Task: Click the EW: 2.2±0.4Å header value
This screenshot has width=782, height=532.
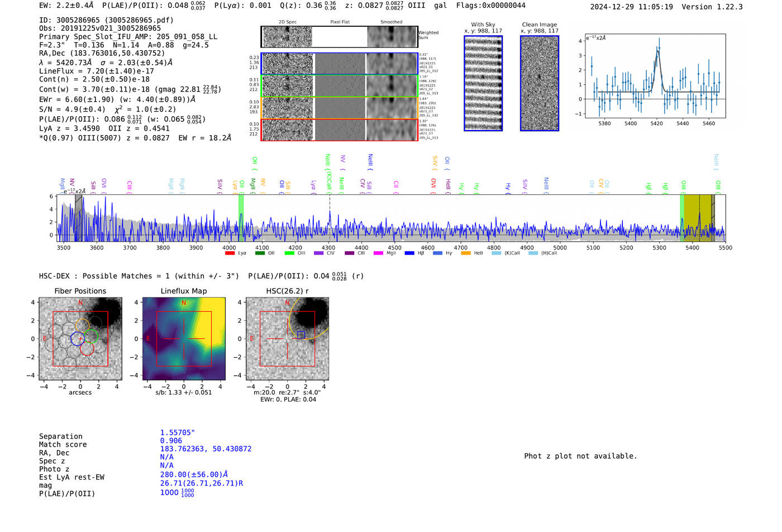Action: 66,6
